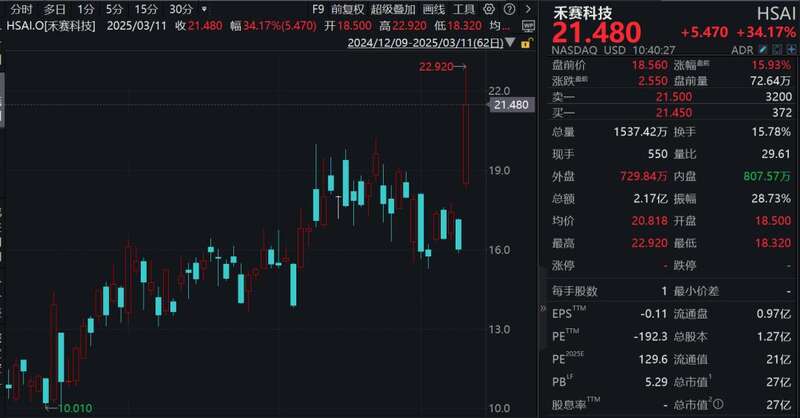Click 流通盘 value 0.97亿
The width and height of the screenshot is (800, 418).
click(774, 314)
